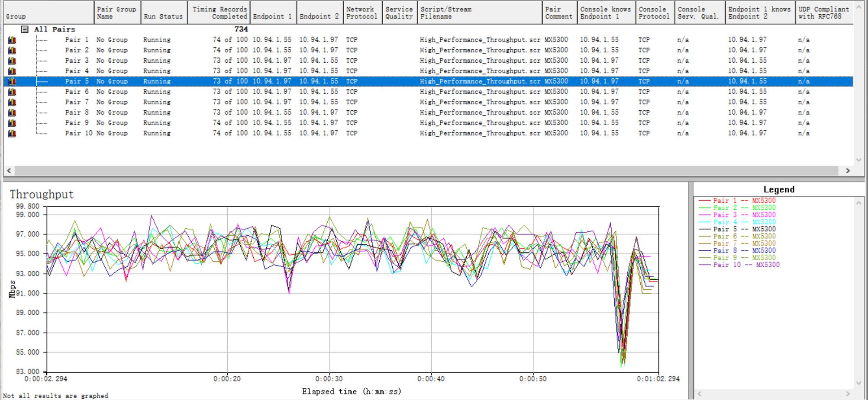The image size is (868, 400).
Task: Click the Throughput graph title
Action: pos(42,195)
